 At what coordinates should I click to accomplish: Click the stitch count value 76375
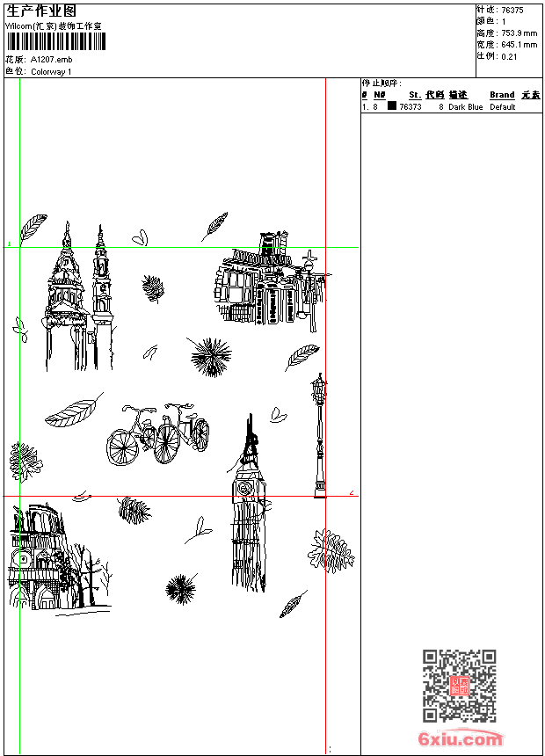512,11
